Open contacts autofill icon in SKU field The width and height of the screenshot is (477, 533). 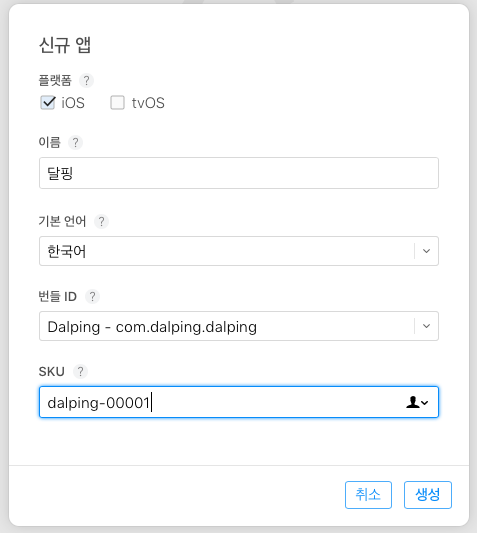click(417, 402)
